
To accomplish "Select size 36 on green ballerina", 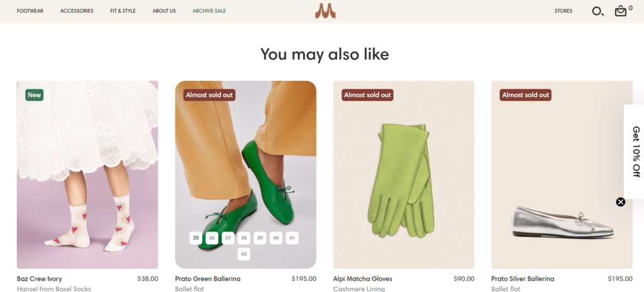I will [212, 238].
